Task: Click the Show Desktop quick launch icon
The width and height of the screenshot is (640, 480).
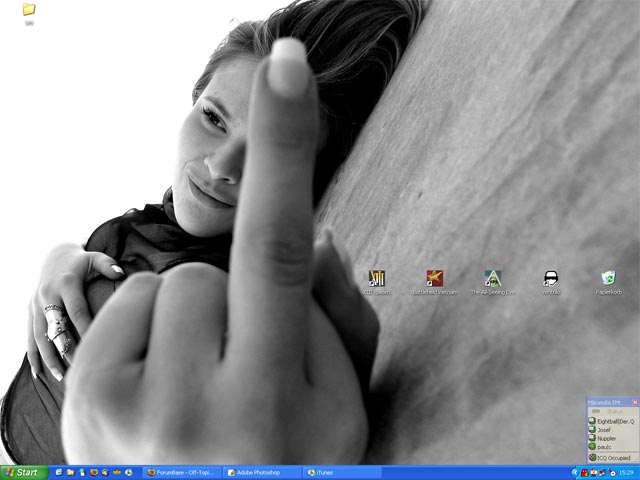Action: point(59,473)
